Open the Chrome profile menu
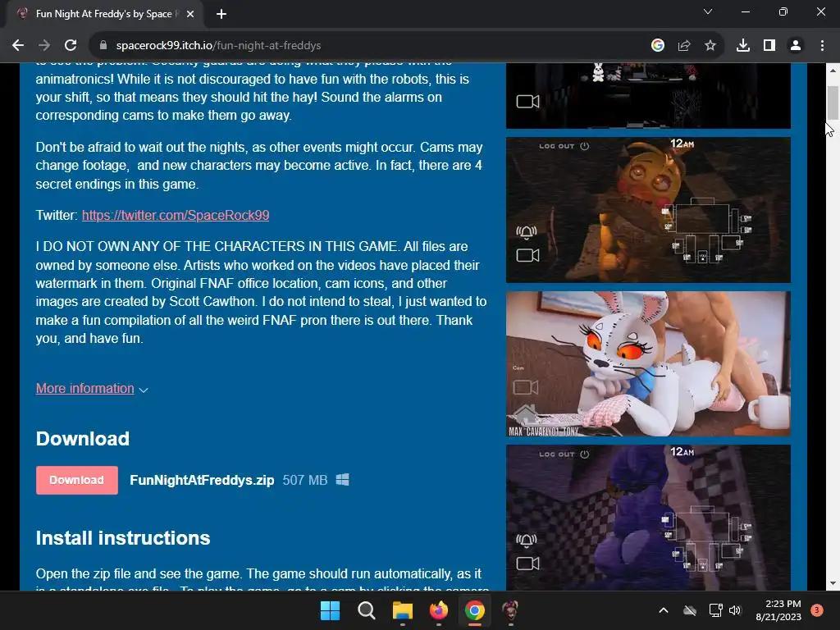The height and width of the screenshot is (630, 840). tap(796, 46)
